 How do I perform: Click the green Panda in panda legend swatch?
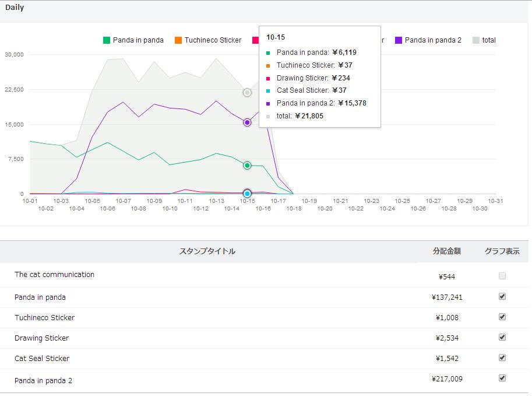point(107,40)
